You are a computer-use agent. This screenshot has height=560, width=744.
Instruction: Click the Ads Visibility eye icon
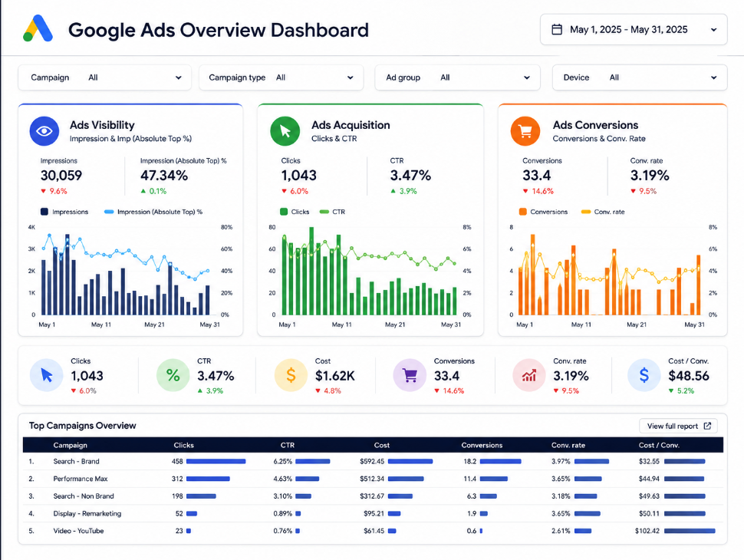point(44,131)
